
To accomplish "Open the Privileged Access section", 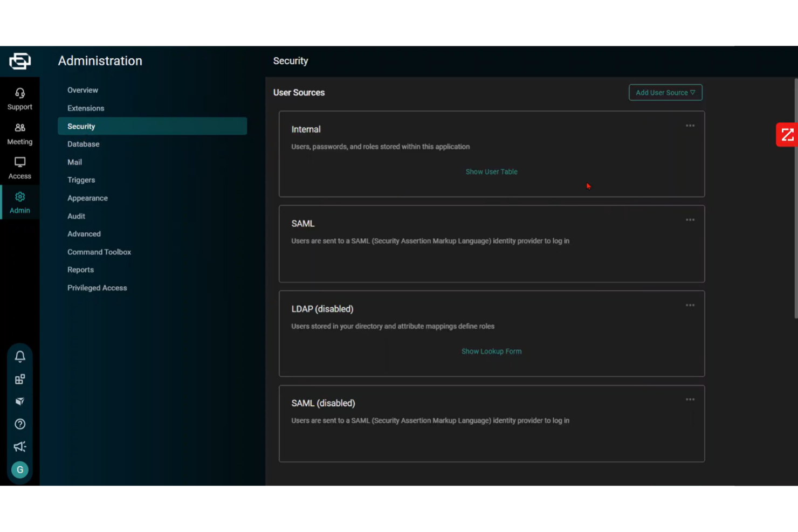I will 97,288.
